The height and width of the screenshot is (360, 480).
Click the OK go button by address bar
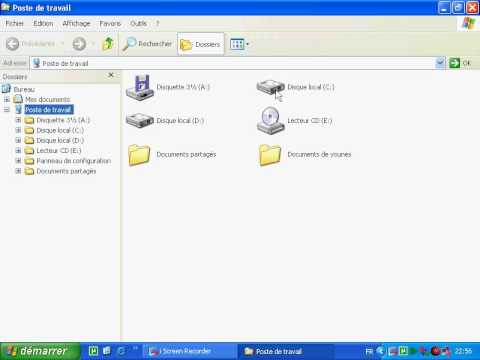(x=460, y=63)
